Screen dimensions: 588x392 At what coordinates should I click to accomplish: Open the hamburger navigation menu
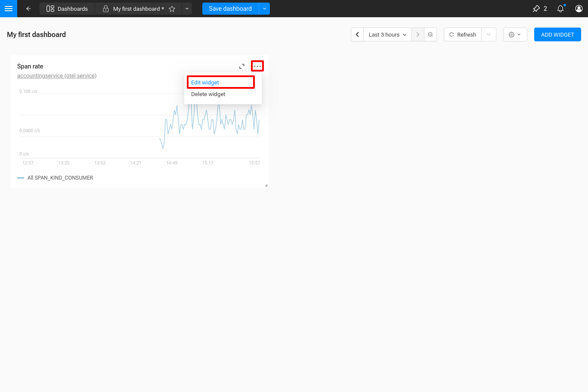[9, 9]
